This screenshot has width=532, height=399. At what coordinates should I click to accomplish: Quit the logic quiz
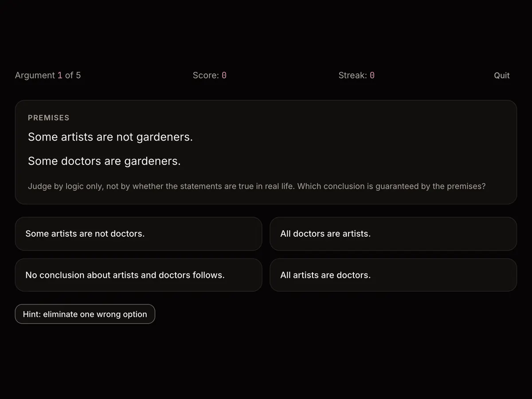[502, 75]
